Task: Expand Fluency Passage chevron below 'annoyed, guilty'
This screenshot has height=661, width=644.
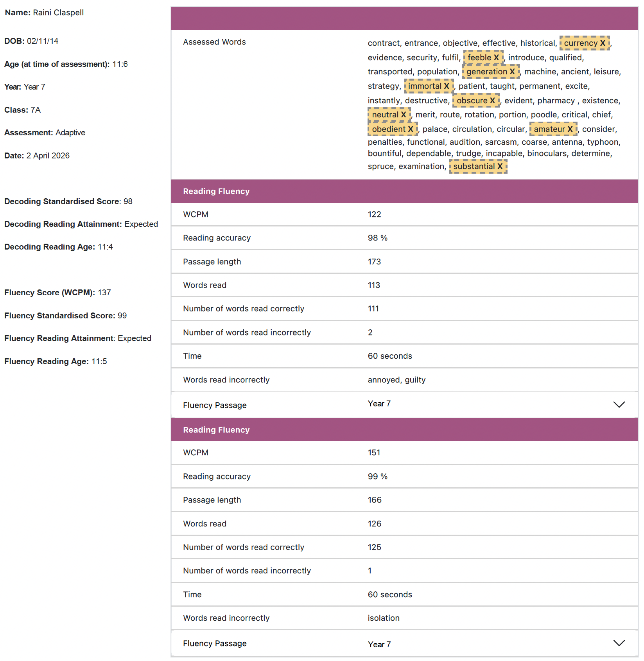Action: coord(619,404)
